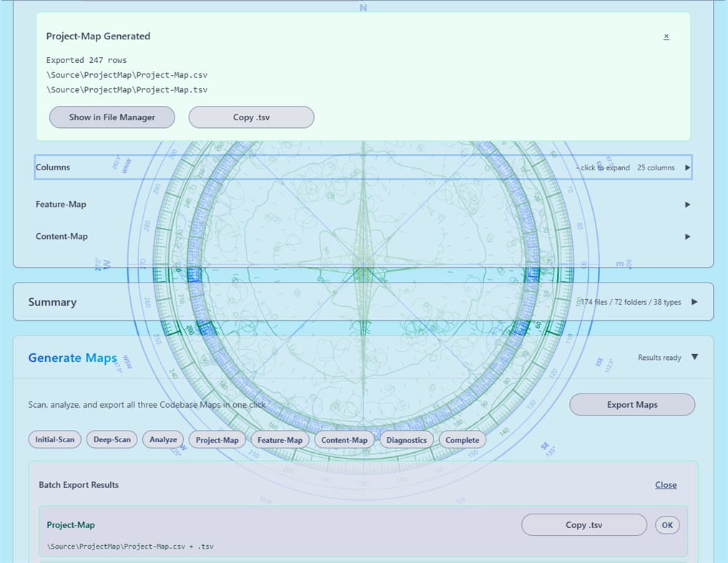The height and width of the screenshot is (563, 728).
Task: Click '174 files / 72 folders / 38 types' text
Action: coord(631,302)
